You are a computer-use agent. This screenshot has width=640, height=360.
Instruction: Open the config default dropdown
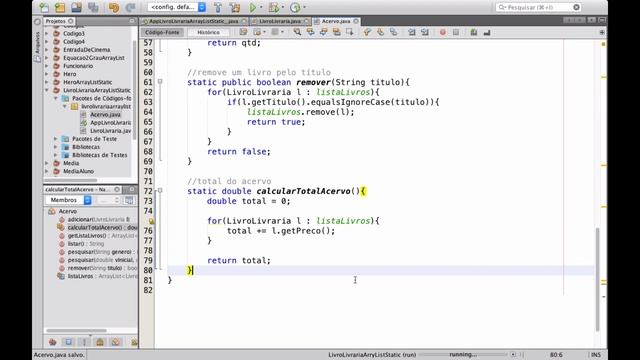click(x=177, y=7)
